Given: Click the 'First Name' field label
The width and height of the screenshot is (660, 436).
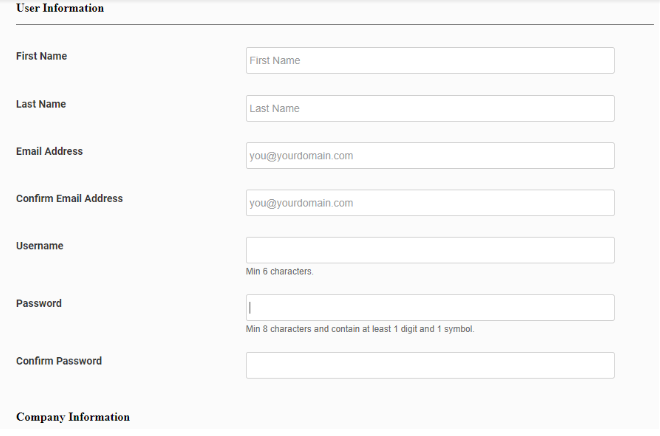Looking at the screenshot, I should 42,57.
